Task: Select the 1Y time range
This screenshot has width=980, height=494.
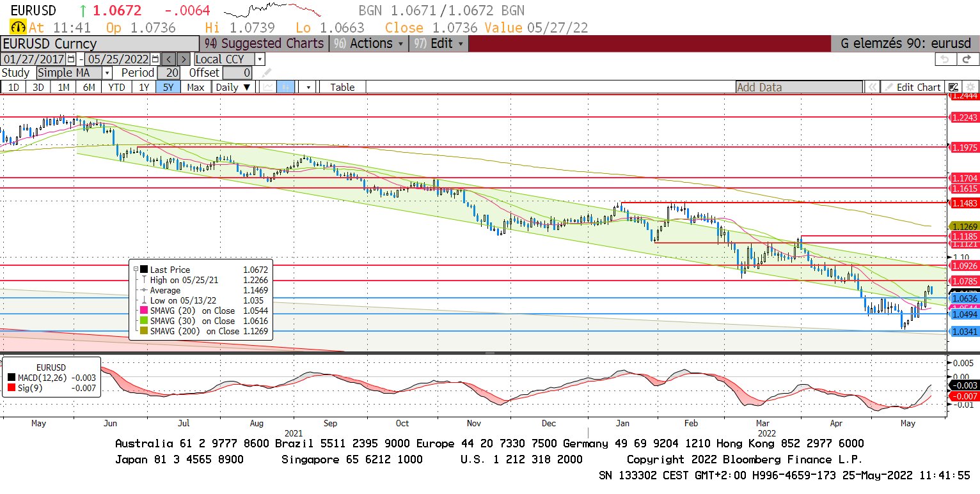Action: tap(143, 87)
